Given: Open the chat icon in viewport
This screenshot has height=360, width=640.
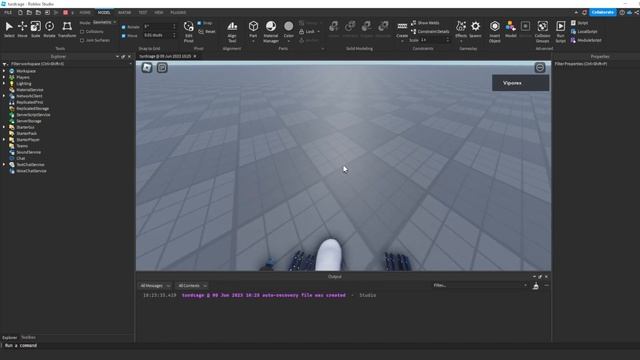Looking at the screenshot, I should 162,67.
